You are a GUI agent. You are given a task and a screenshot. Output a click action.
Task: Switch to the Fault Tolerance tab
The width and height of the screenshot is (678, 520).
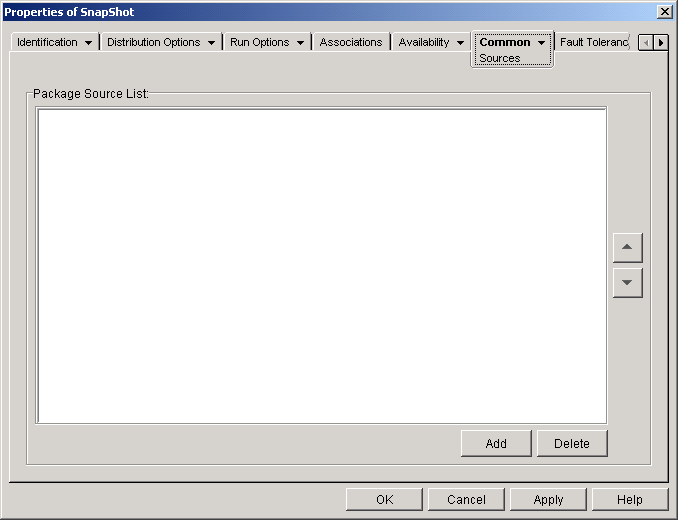click(x=593, y=42)
